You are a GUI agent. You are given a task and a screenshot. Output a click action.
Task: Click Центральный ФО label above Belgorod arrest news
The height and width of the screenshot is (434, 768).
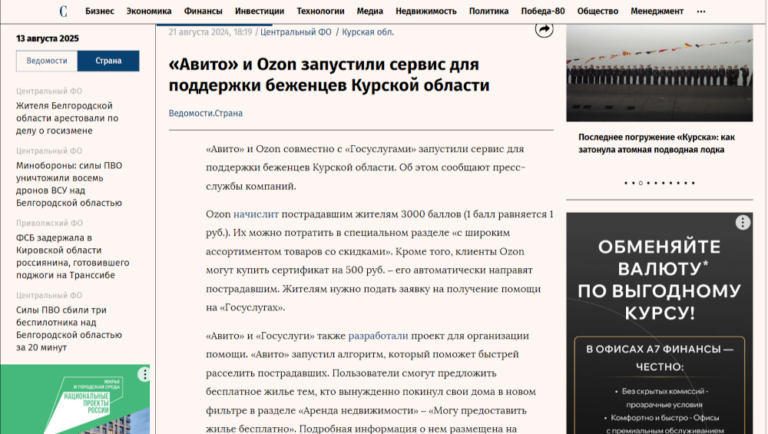pos(49,91)
